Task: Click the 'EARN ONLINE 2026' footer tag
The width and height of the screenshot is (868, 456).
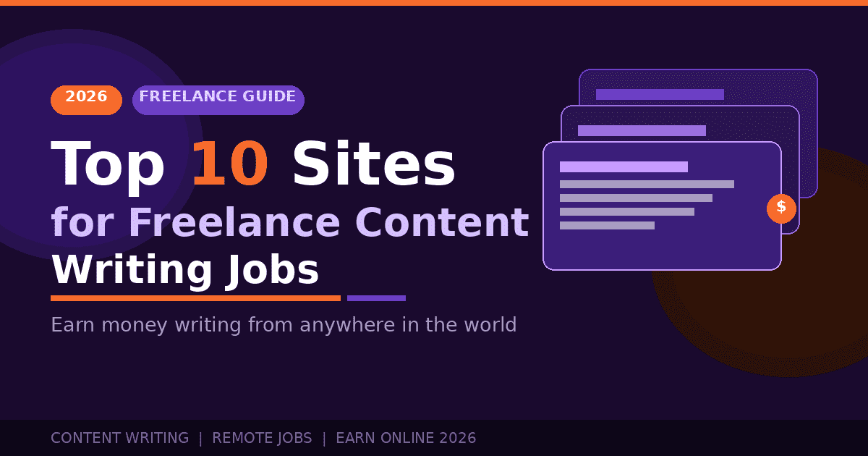Action: (406, 438)
